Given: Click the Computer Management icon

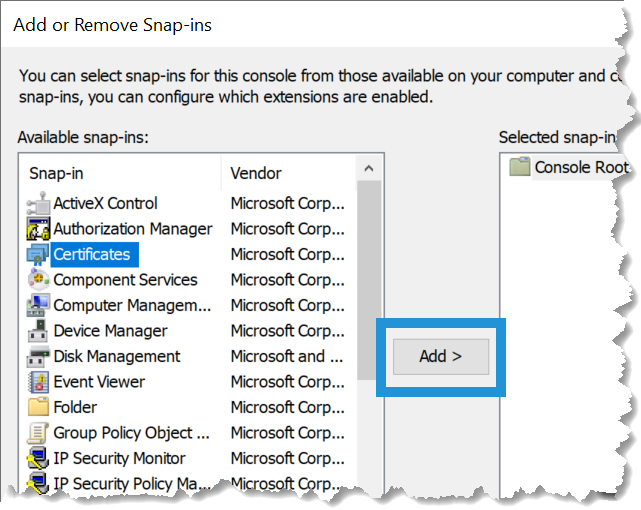Looking at the screenshot, I should [38, 305].
